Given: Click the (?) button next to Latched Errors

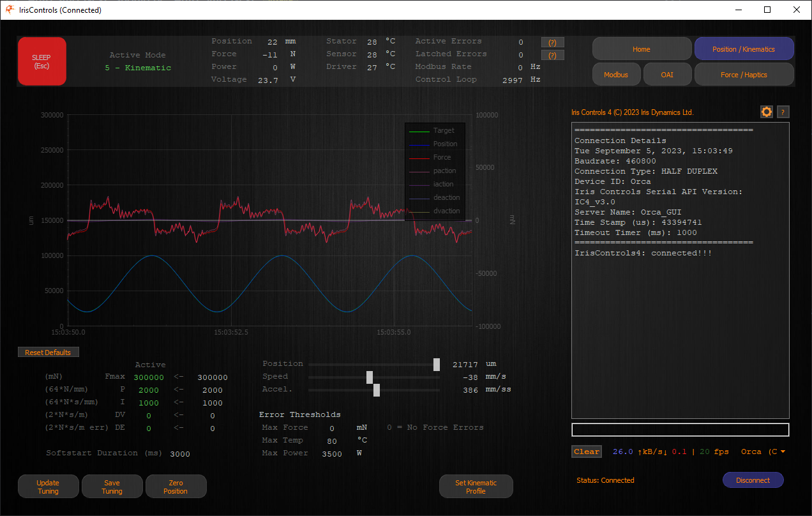Looking at the screenshot, I should point(552,55).
